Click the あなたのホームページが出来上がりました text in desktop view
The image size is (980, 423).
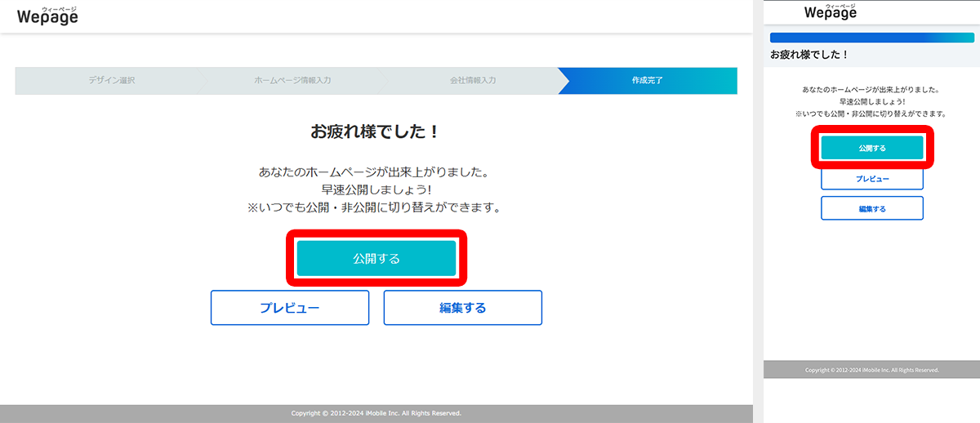(376, 172)
